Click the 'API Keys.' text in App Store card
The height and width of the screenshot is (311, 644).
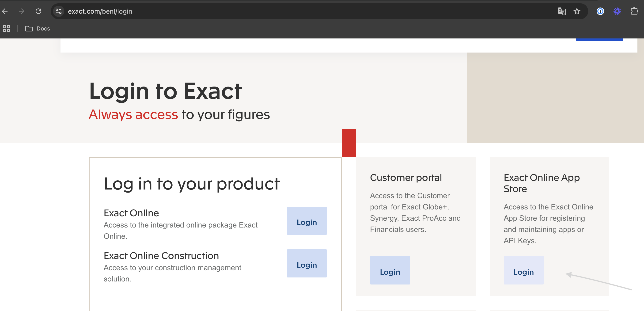coord(520,241)
